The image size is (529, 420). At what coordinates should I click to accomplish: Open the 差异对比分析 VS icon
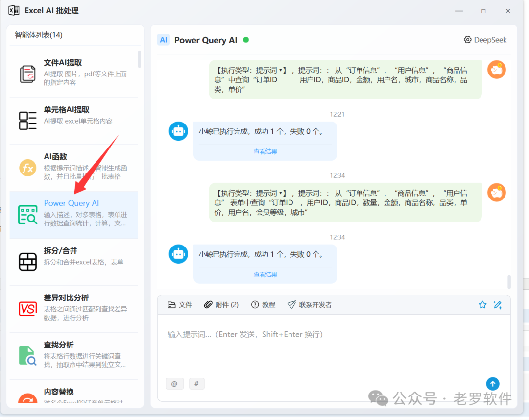tap(27, 309)
